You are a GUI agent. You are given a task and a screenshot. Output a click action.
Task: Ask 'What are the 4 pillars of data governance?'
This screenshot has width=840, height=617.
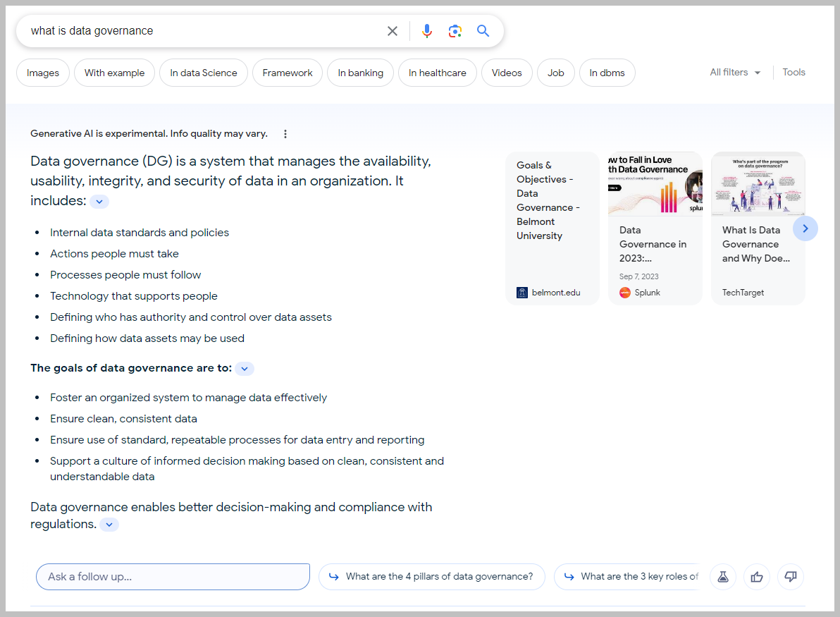coord(432,577)
